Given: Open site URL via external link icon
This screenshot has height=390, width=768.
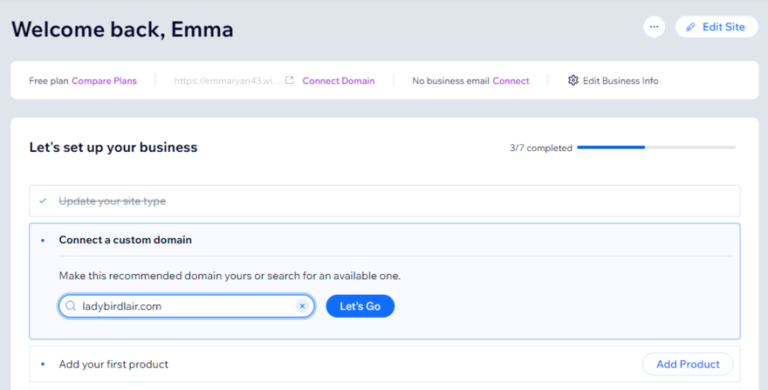Looking at the screenshot, I should [289, 80].
